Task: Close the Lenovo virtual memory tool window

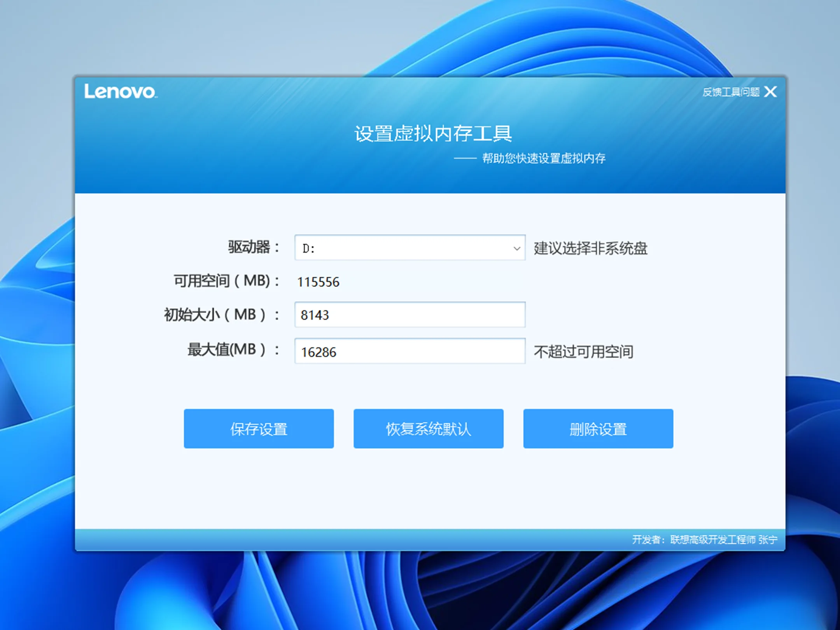Action: (x=770, y=92)
